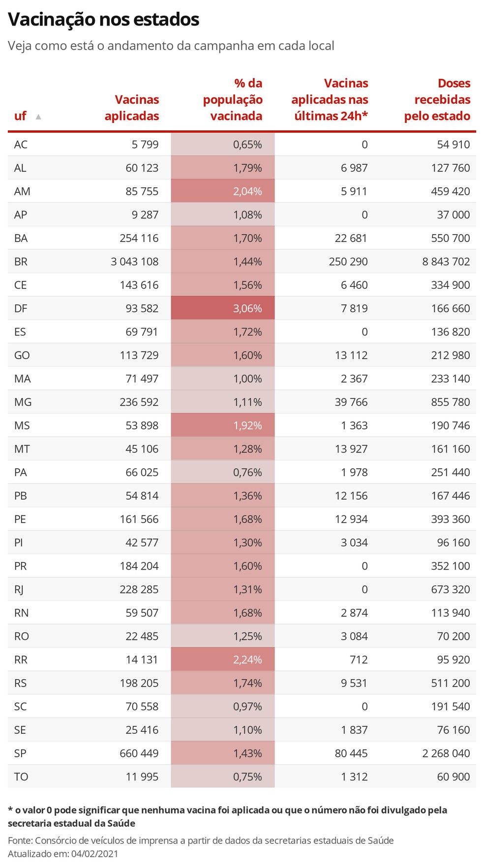Select MG last 24h value 39 766
This screenshot has width=484, height=868.
click(x=351, y=402)
